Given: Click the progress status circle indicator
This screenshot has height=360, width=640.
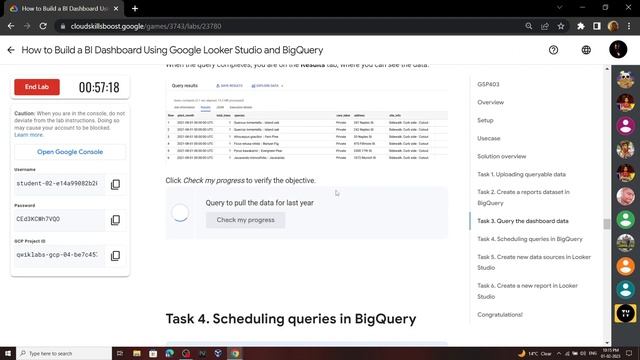Looking at the screenshot, I should pos(180,213).
